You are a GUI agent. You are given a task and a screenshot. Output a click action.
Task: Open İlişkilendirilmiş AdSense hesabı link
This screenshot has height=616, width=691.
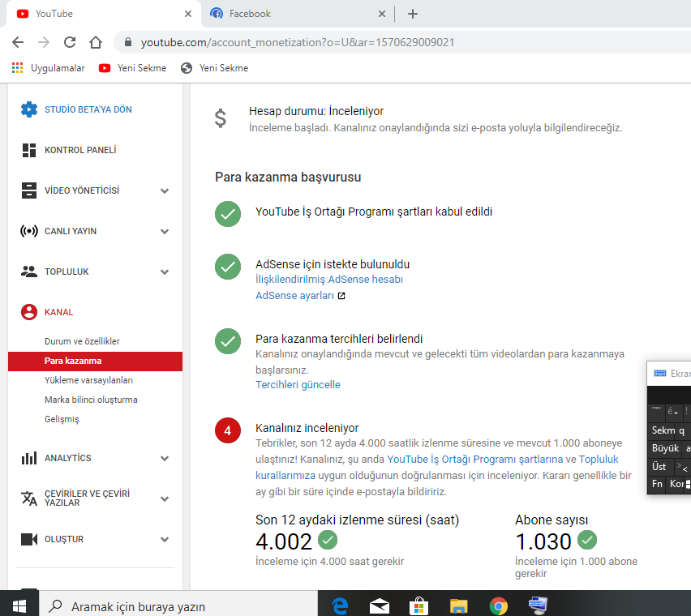(329, 280)
